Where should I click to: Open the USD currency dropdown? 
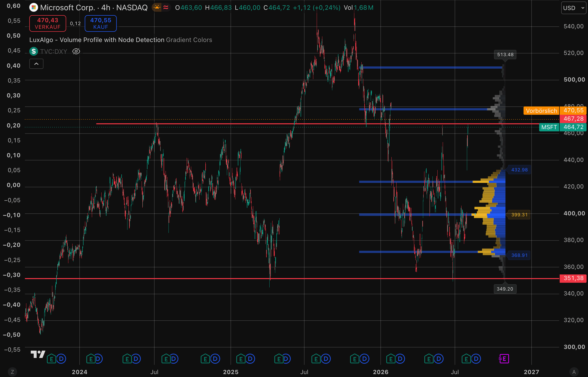[x=574, y=8]
